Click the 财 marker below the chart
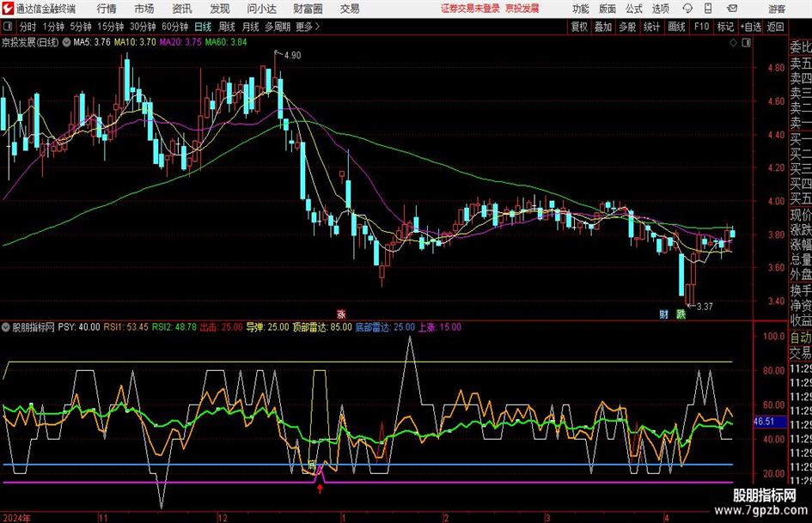Viewport: 812px width, 523px height. point(663,313)
